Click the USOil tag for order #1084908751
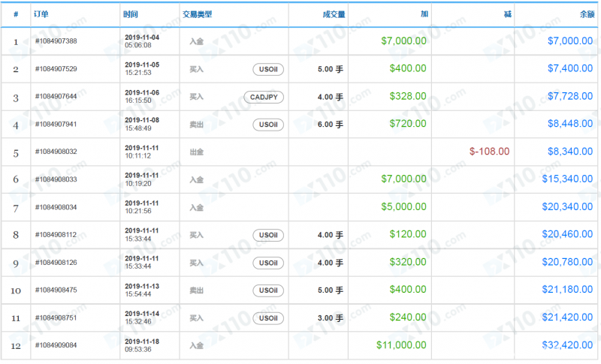The image size is (601, 364). [268, 318]
